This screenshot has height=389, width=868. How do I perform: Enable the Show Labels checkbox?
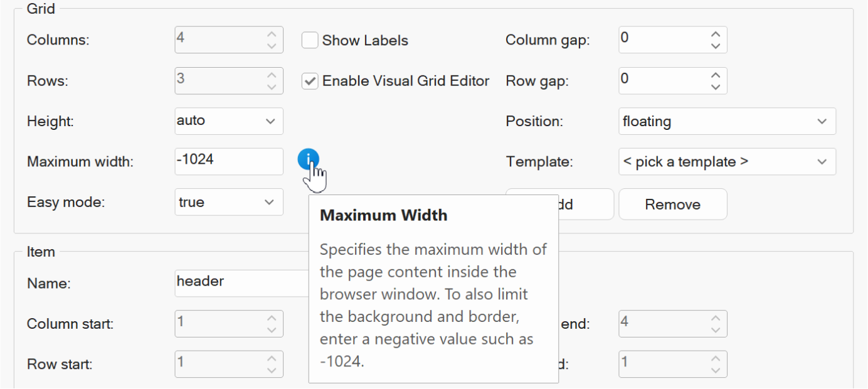click(310, 40)
